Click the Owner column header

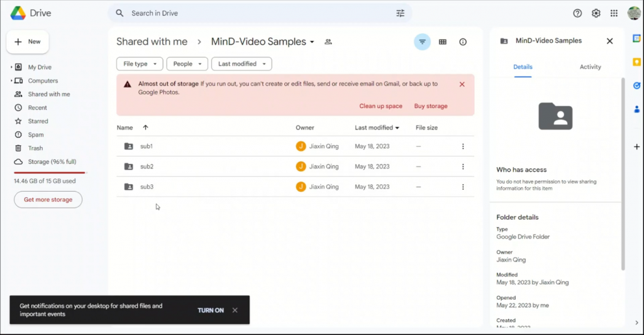tap(305, 128)
